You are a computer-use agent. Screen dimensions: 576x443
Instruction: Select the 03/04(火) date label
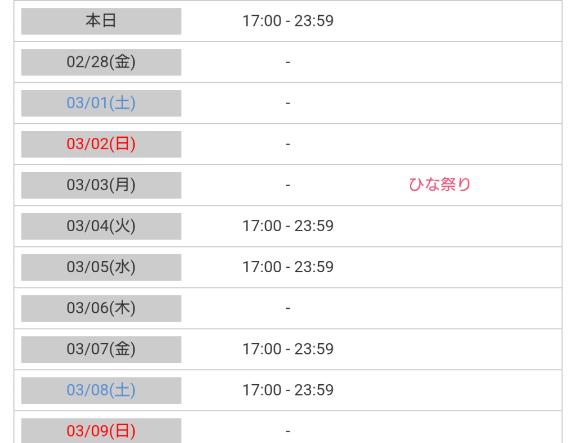coord(101,226)
